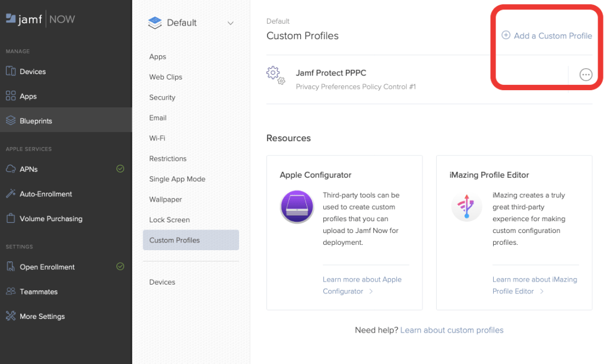Click the APNs cloud icon
The width and height of the screenshot is (607, 364).
10,169
